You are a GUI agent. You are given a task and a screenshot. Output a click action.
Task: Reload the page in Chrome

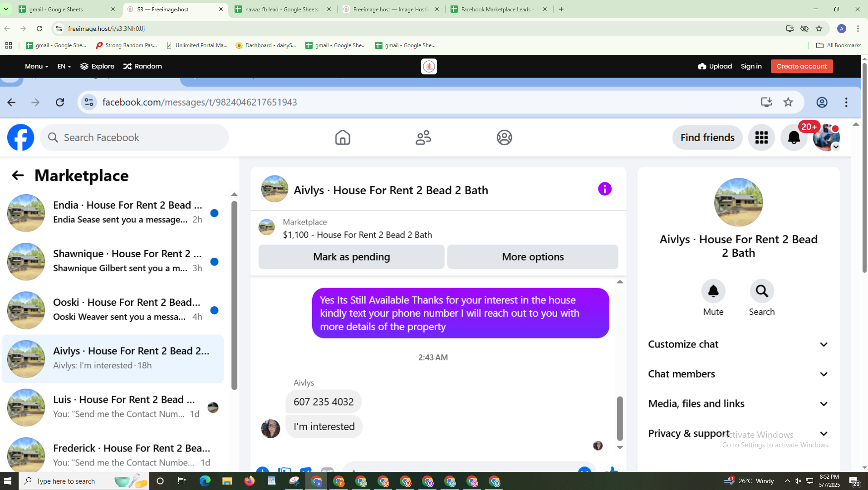point(39,29)
